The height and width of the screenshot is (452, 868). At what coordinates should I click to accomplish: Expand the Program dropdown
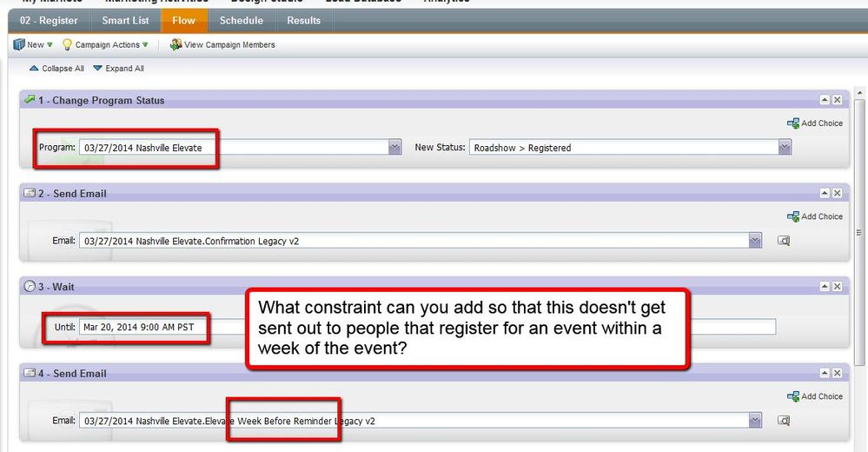(395, 148)
